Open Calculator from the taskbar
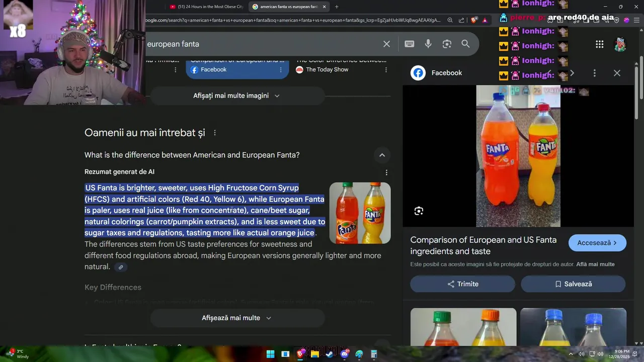Image resolution: width=644 pixels, height=362 pixels. coord(374,354)
